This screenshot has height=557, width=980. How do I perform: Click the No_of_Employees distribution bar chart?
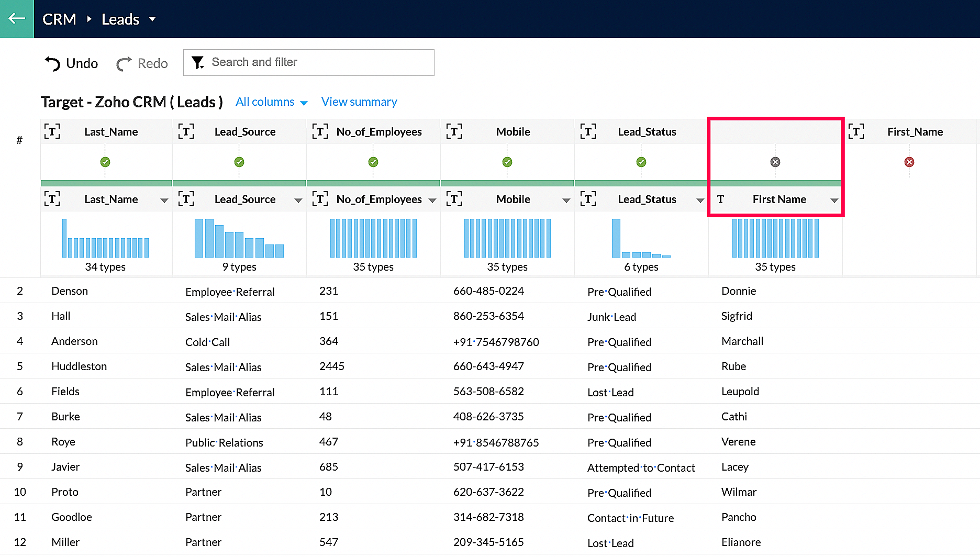click(373, 238)
